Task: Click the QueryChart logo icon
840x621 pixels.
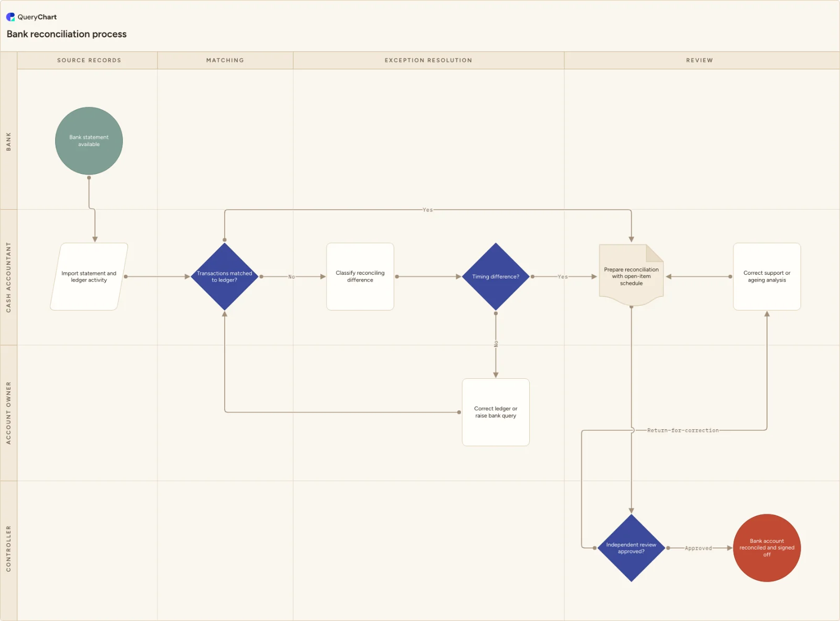Action: 10,17
